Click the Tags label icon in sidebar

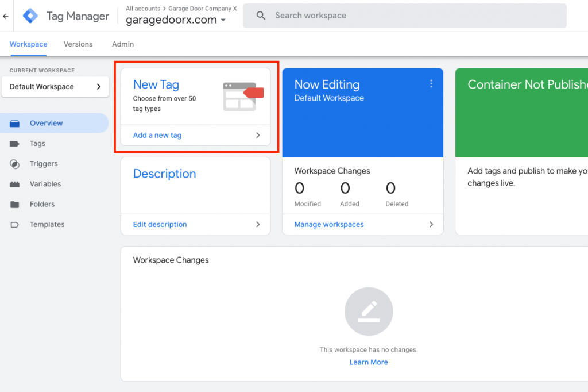click(x=14, y=144)
